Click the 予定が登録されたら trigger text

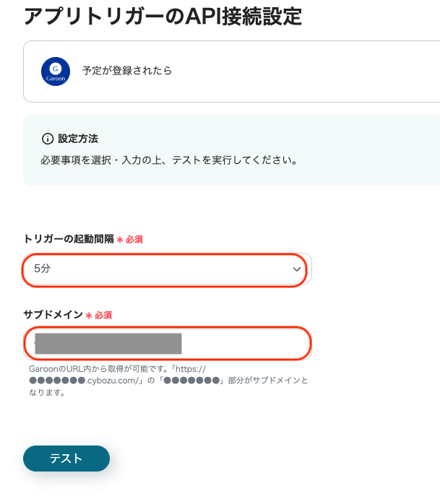click(127, 71)
